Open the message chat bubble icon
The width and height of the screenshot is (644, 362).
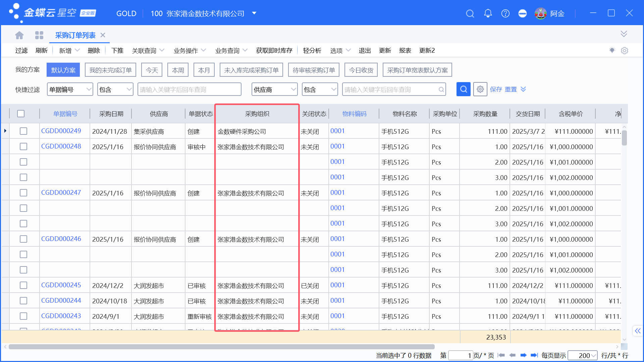tap(523, 13)
